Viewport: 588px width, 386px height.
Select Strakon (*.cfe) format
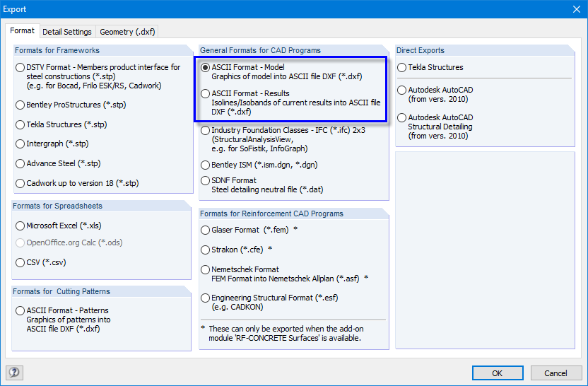(205, 250)
